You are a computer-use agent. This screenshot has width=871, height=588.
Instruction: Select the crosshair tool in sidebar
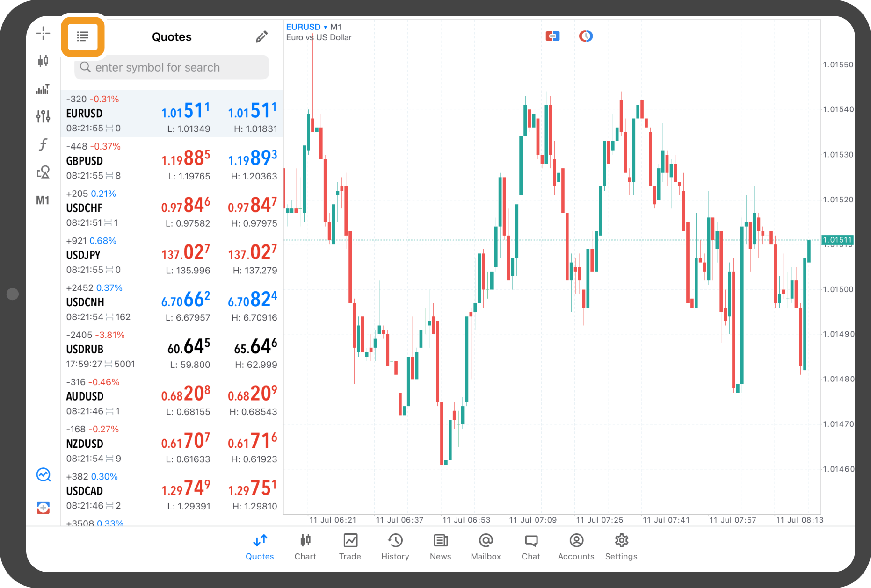[43, 33]
